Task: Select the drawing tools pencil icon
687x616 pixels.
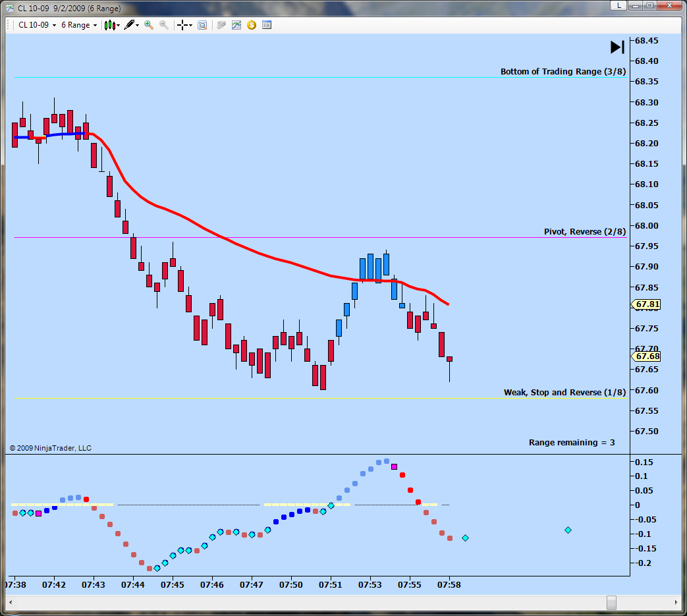Action: tap(129, 25)
